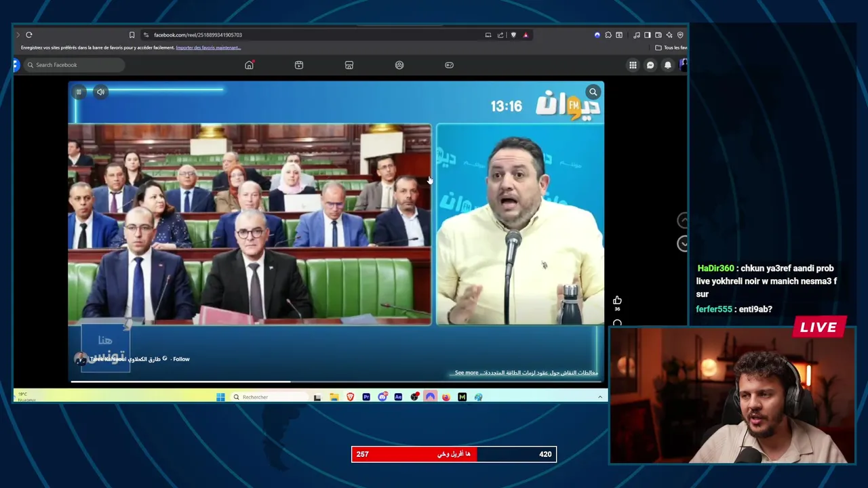This screenshot has width=868, height=488.
Task: Seek within the reel progress bar
Action: tap(336, 382)
